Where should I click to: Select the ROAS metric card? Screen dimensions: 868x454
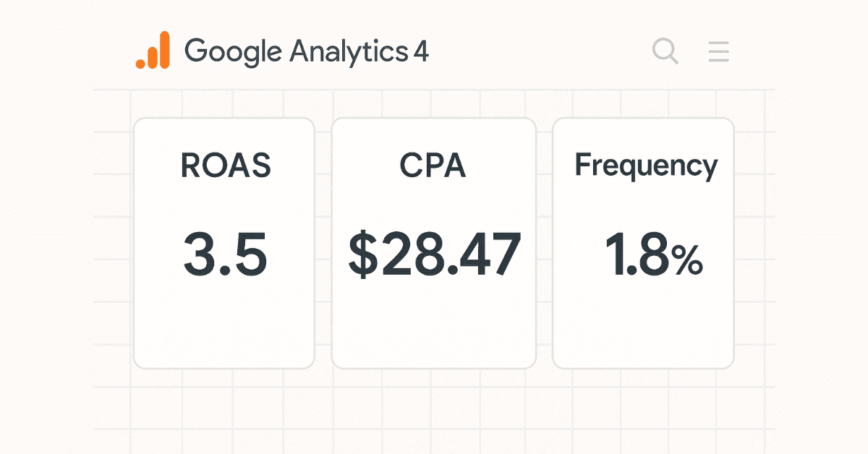coord(224,318)
